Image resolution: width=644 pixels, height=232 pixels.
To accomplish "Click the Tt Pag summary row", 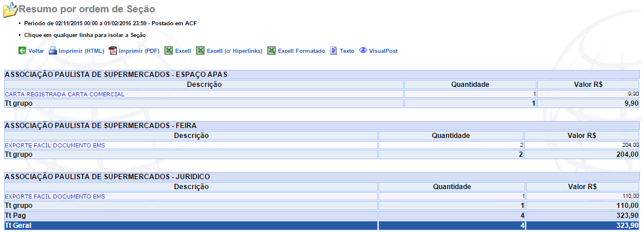I will point(321,216).
